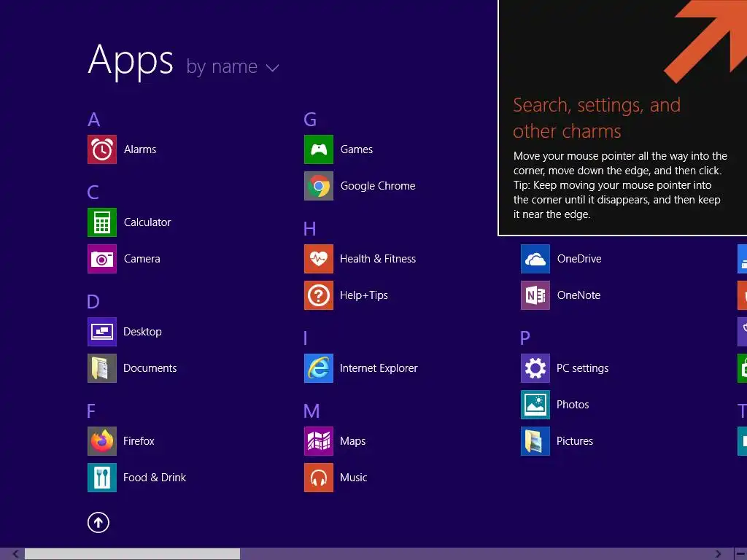Screen dimensions: 747x560
Task: Open the Pictures folder icon
Action: (535, 441)
